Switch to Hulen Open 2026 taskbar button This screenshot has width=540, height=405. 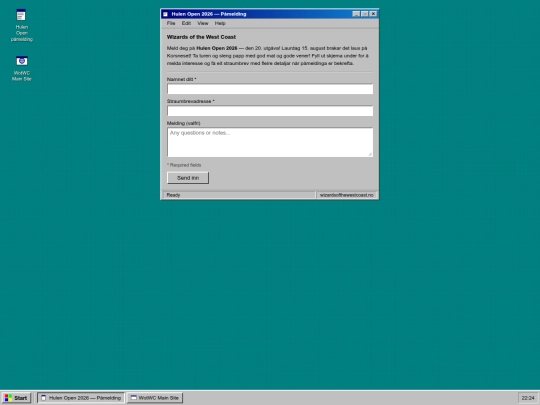pyautogui.click(x=81, y=398)
